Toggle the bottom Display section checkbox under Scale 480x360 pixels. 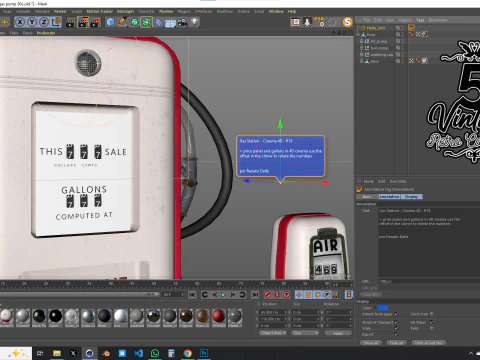[x=396, y=334]
